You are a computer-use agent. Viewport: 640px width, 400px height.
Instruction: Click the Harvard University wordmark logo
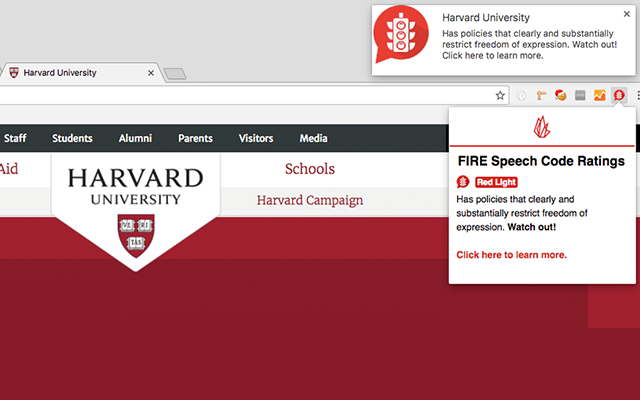tap(136, 186)
